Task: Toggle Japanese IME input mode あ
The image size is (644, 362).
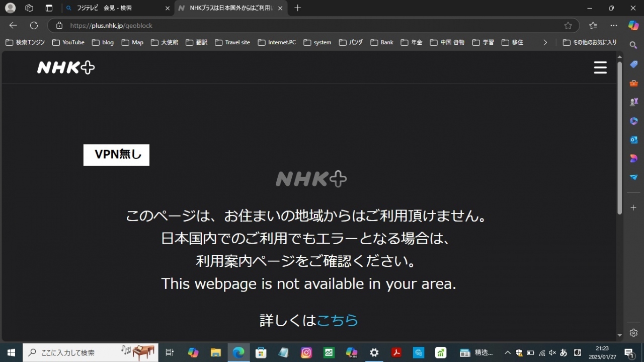Action: coord(563,353)
